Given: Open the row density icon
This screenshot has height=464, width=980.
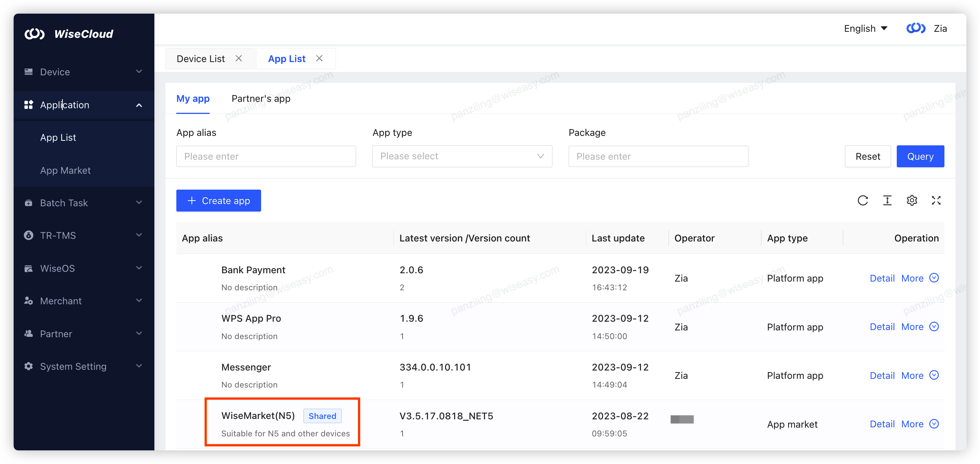Looking at the screenshot, I should (x=887, y=201).
